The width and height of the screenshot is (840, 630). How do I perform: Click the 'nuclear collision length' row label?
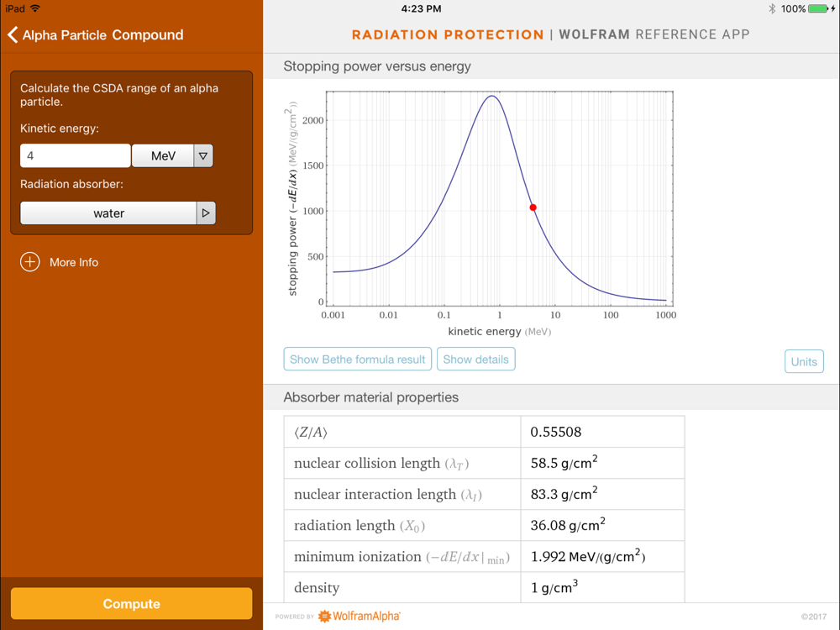pos(381,464)
